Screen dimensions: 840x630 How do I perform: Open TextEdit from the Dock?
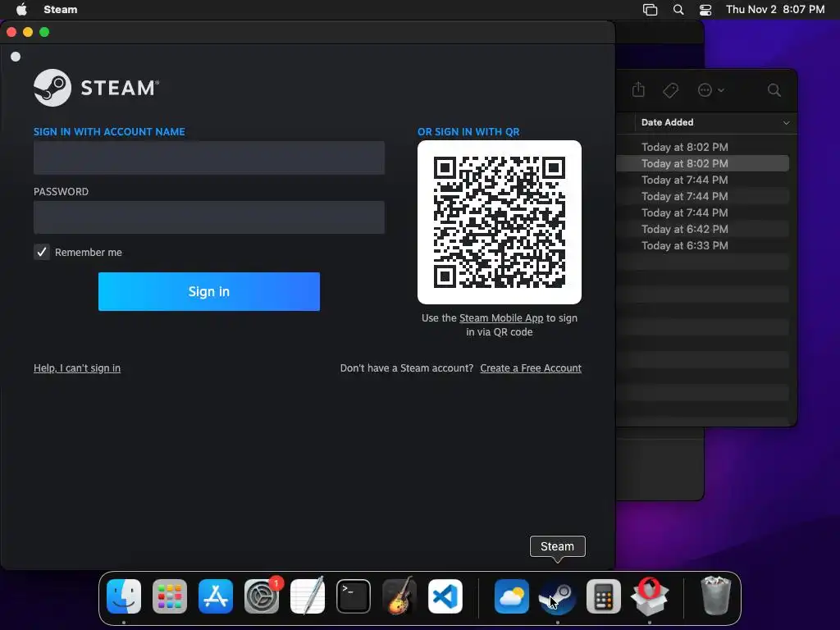point(308,596)
